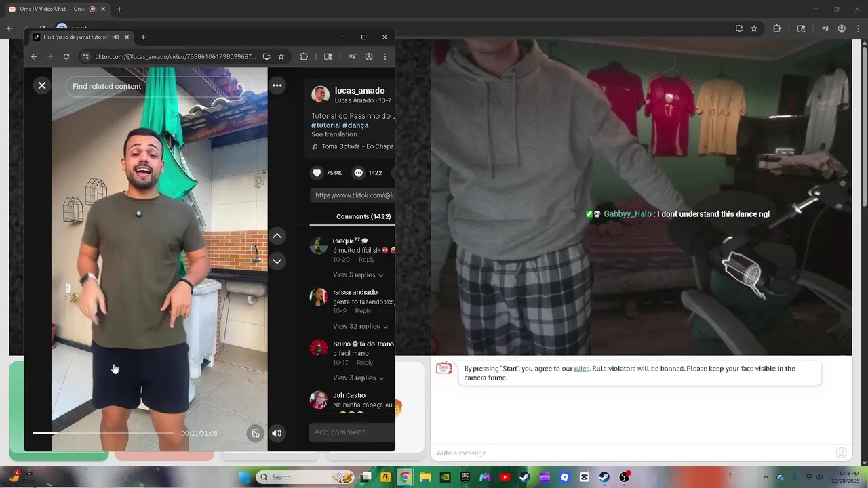Viewport: 868px width, 488px height.
Task: Click the TikTok address bar URL
Action: click(x=176, y=57)
